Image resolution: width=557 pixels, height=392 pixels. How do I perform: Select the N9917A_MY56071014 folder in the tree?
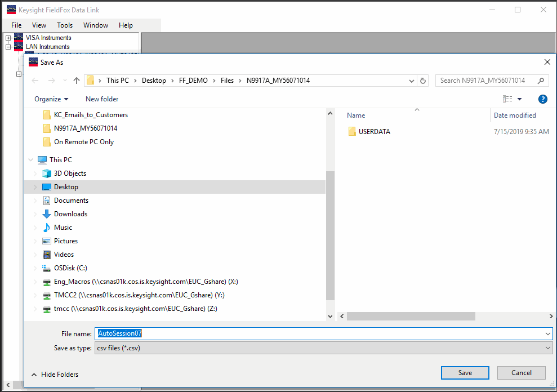[x=85, y=128]
